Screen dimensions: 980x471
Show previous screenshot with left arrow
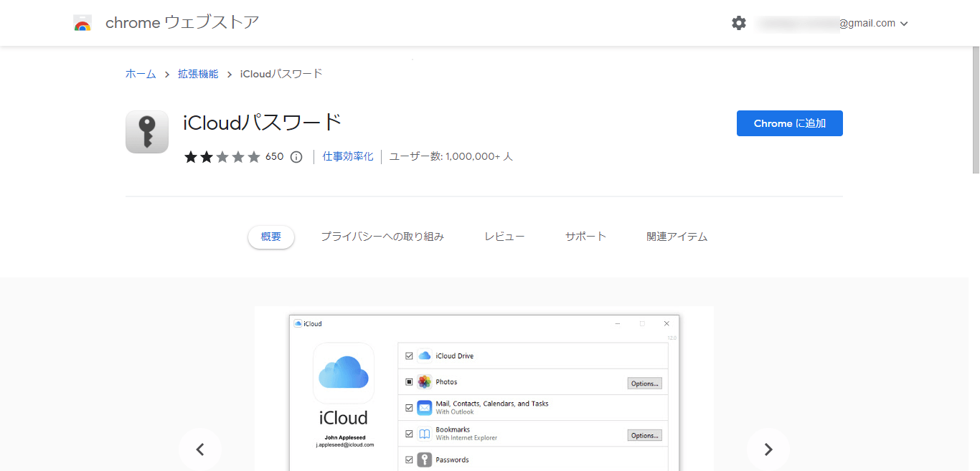click(200, 449)
